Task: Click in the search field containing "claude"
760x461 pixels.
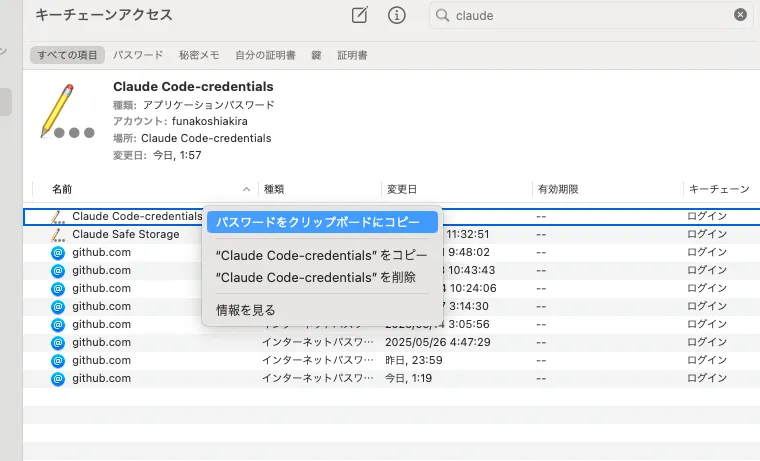Action: 590,16
